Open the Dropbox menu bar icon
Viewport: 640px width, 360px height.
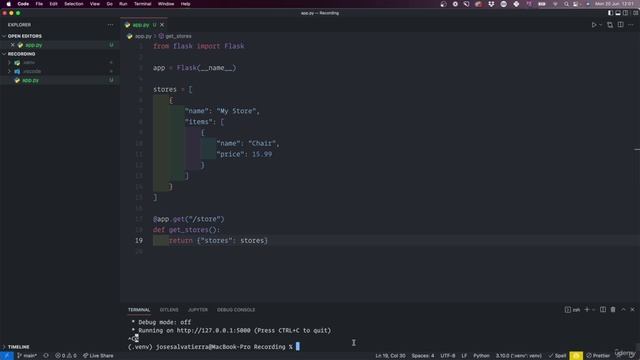click(491, 4)
